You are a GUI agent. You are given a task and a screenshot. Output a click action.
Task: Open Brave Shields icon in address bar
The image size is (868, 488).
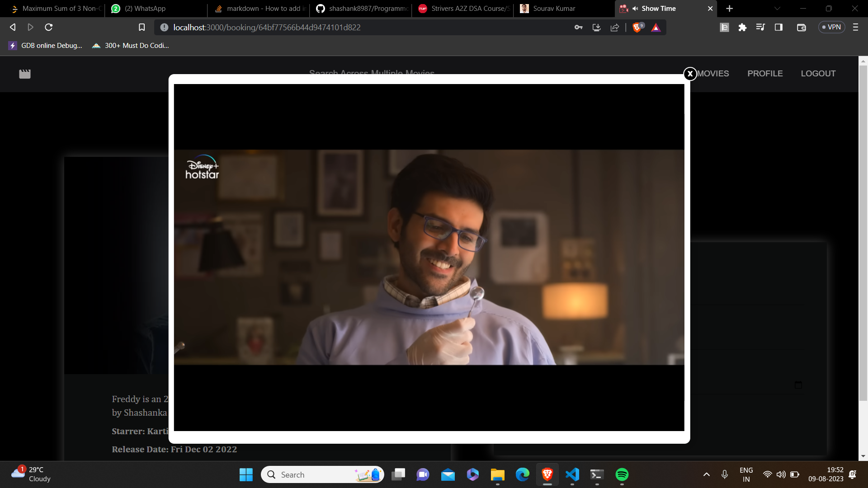637,28
